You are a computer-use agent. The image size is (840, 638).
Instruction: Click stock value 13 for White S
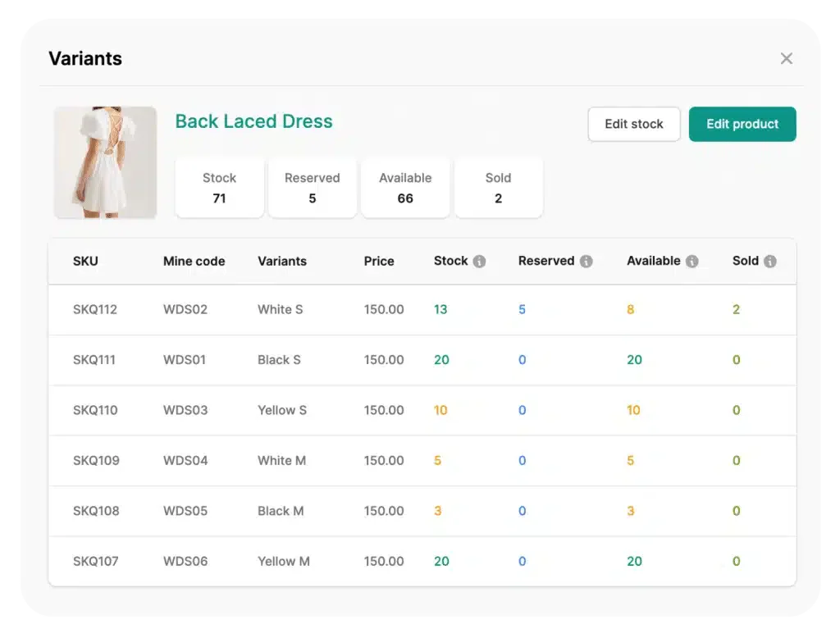coord(441,310)
